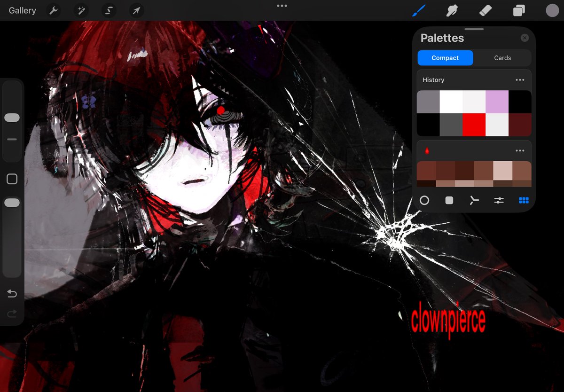Viewport: 564px width, 392px height.
Task: Activate the Selection tool
Action: coord(108,10)
